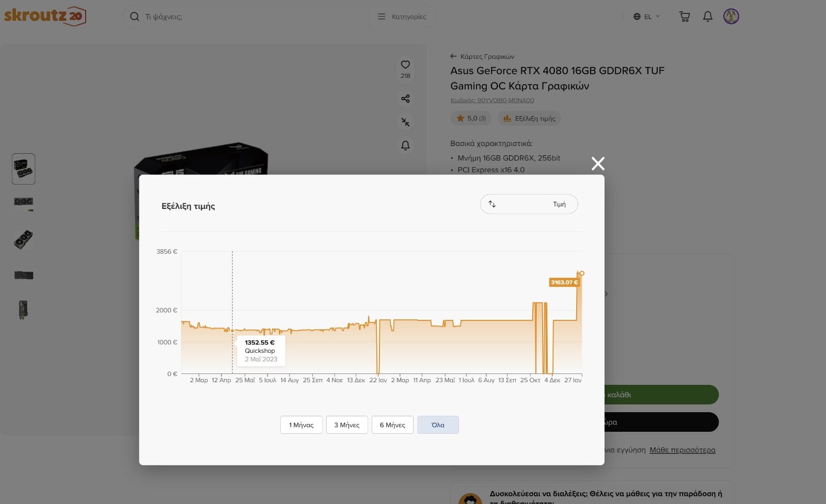Open the shopping cart
826x504 pixels.
click(x=685, y=17)
